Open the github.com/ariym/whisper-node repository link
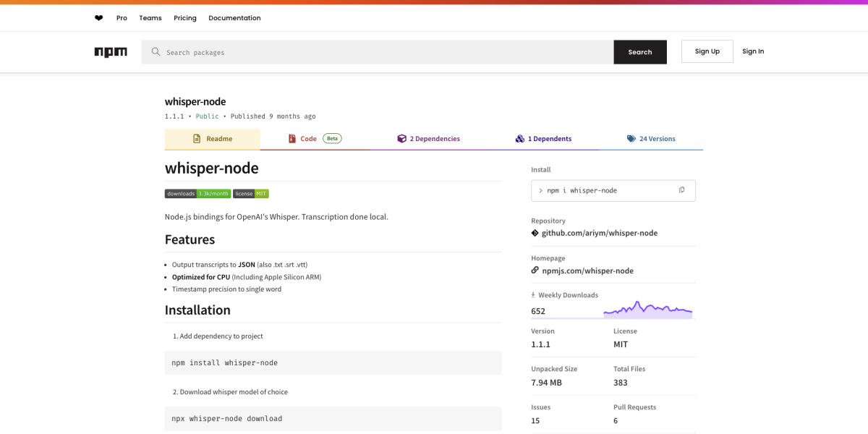868x434 pixels. (600, 233)
